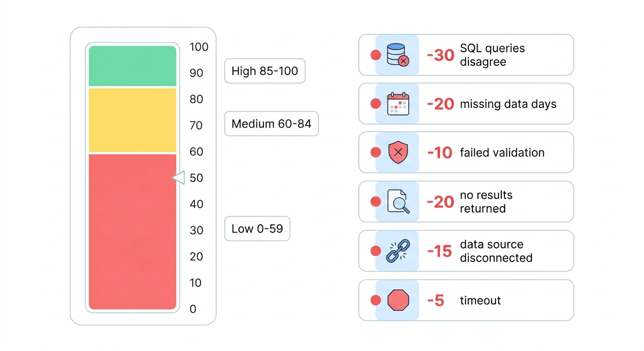
Task: Click the red stop octagon icon
Action: [397, 300]
